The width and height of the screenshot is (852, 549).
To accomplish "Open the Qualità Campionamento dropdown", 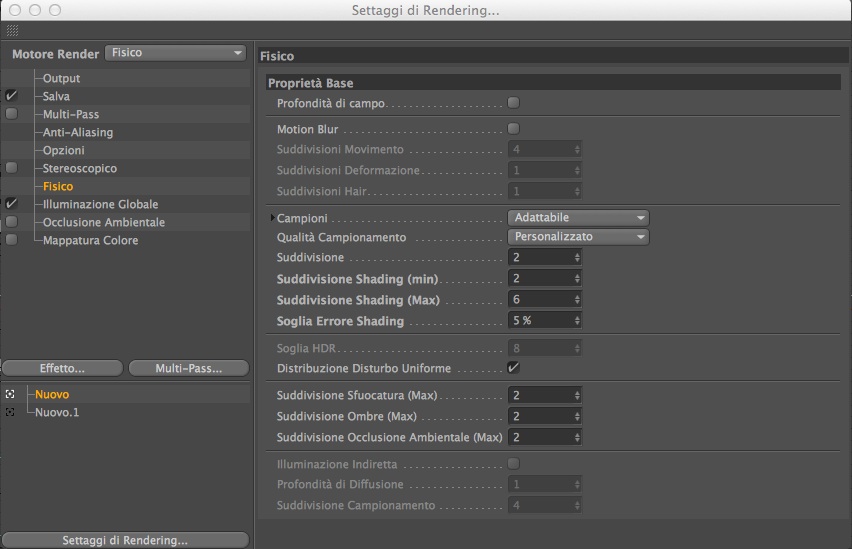I will pyautogui.click(x=578, y=237).
